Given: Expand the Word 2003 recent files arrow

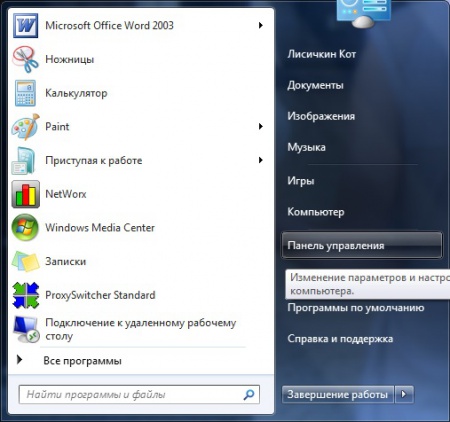Looking at the screenshot, I should [261, 25].
